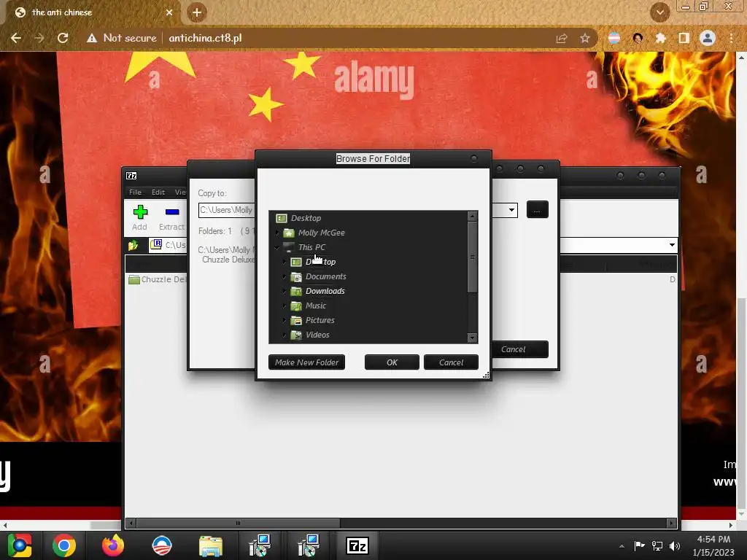Click the browse ellipsis button in Copy dialog

coord(538,209)
